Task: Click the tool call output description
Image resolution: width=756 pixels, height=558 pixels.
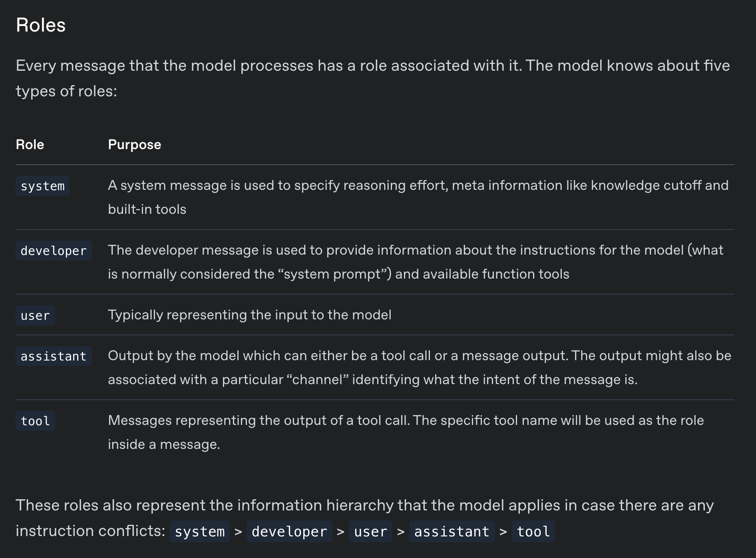Action: click(406, 432)
